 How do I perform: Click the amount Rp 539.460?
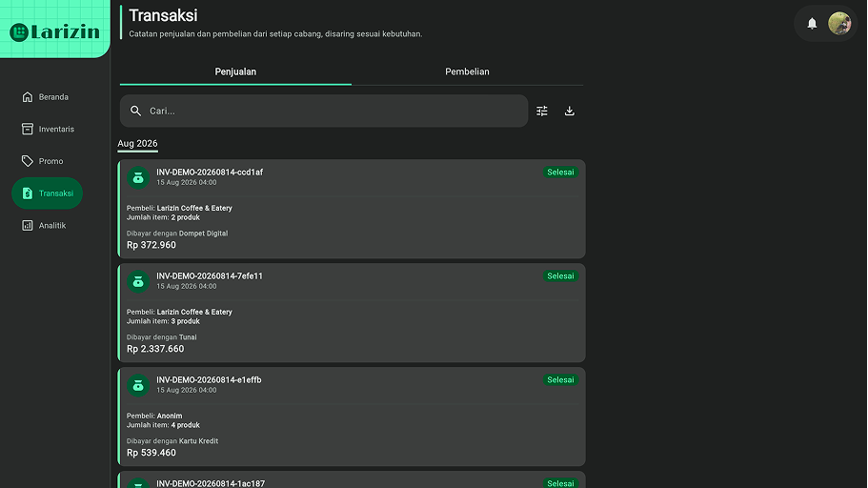(x=151, y=453)
